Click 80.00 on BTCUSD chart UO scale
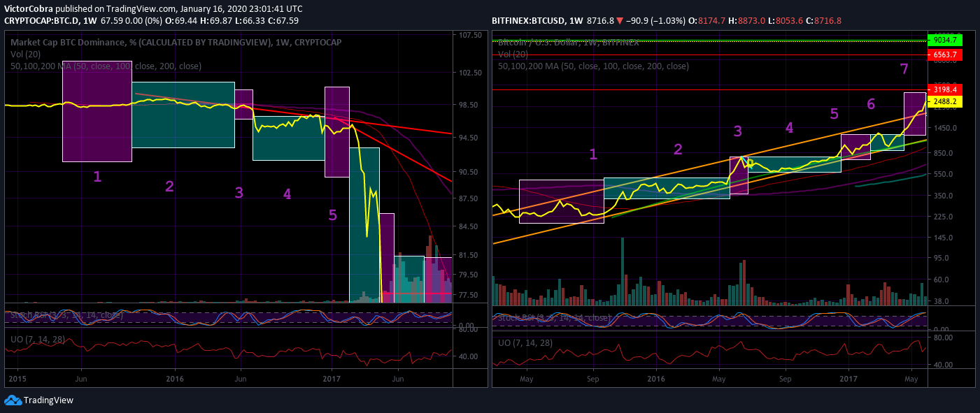The height and width of the screenshot is (413, 980). point(944,338)
